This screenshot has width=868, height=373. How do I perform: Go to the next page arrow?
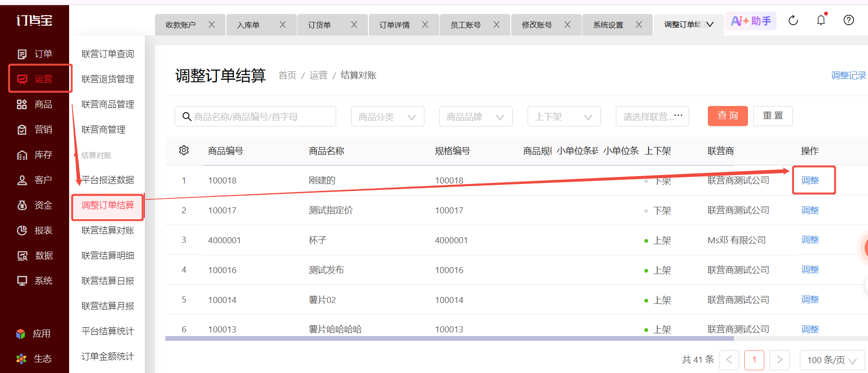click(779, 360)
